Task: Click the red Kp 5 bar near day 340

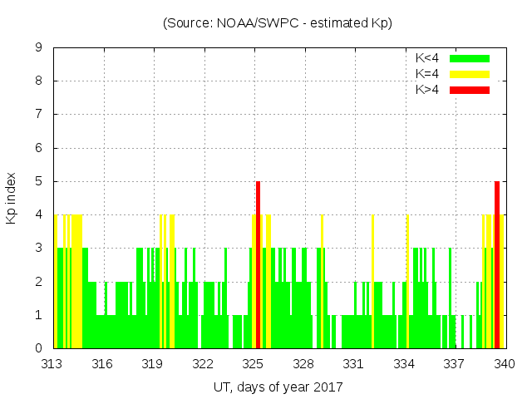Action: pos(497,264)
